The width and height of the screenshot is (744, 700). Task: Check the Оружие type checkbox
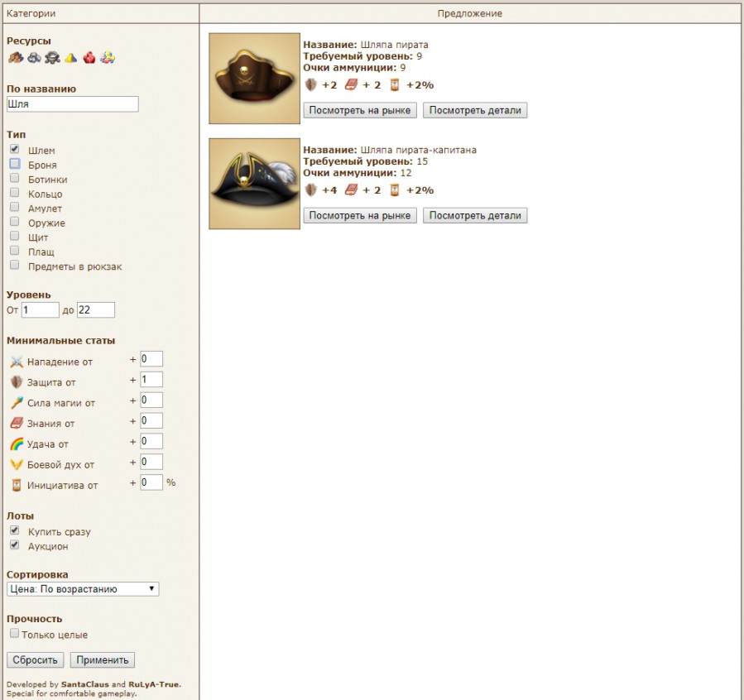[x=15, y=222]
